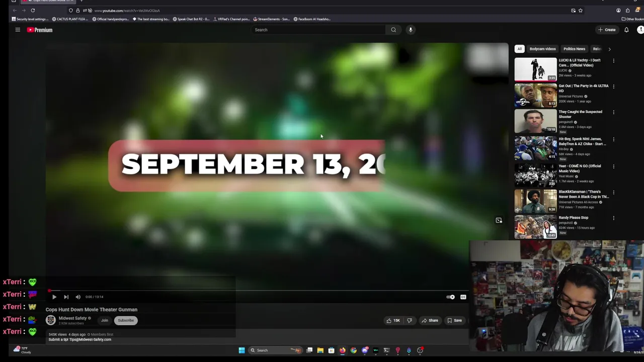Open 'FaceBoom AI Headsho...' bookmark
This screenshot has height=362, width=644.
tap(312, 19)
